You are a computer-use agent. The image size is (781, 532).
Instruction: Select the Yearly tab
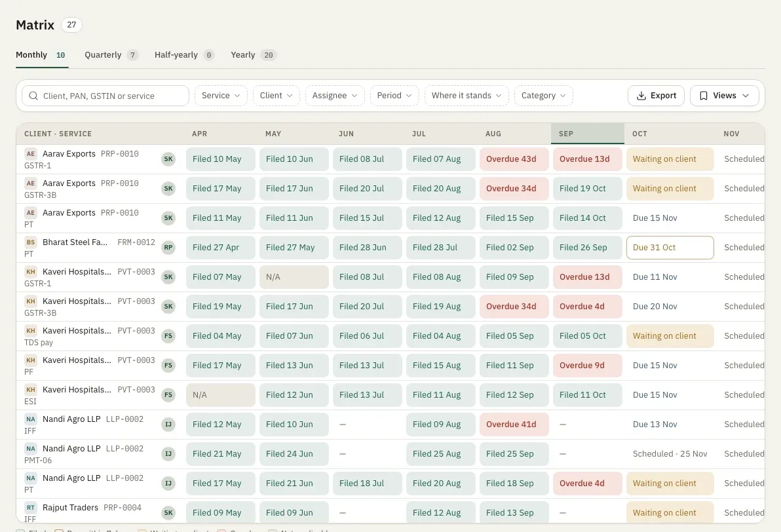(254, 55)
